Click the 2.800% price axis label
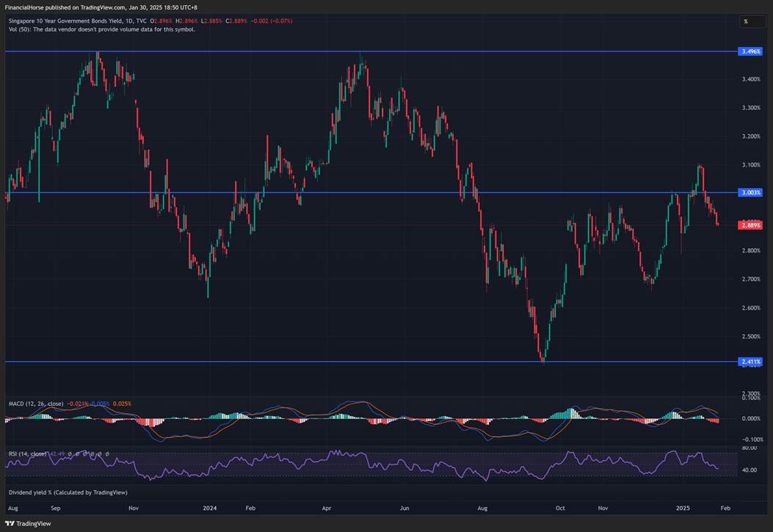Screen dimensions: 773x532 click(x=751, y=251)
